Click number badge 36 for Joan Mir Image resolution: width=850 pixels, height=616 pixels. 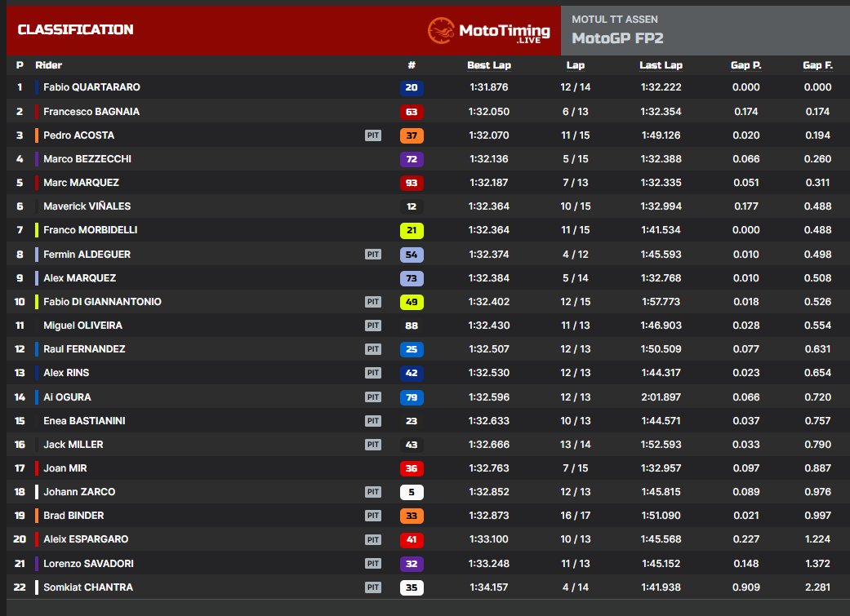(x=412, y=468)
